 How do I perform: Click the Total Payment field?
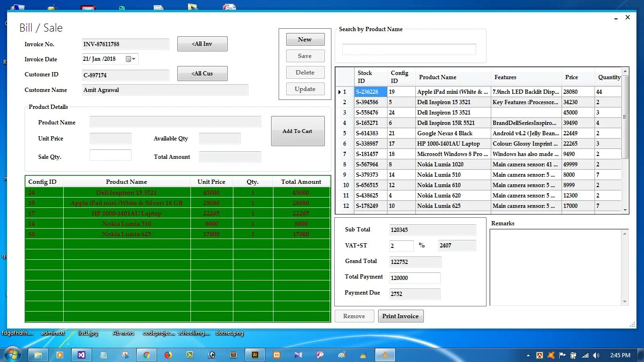click(415, 278)
